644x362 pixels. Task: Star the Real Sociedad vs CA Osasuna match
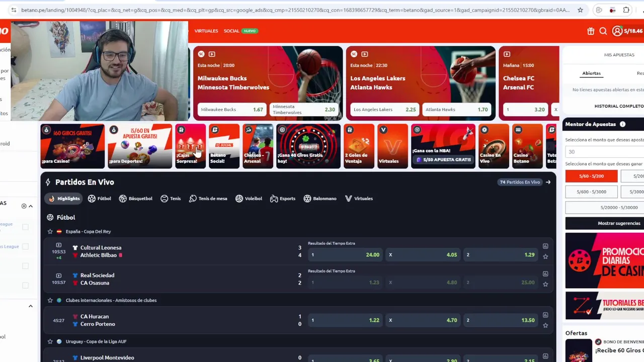click(x=545, y=284)
